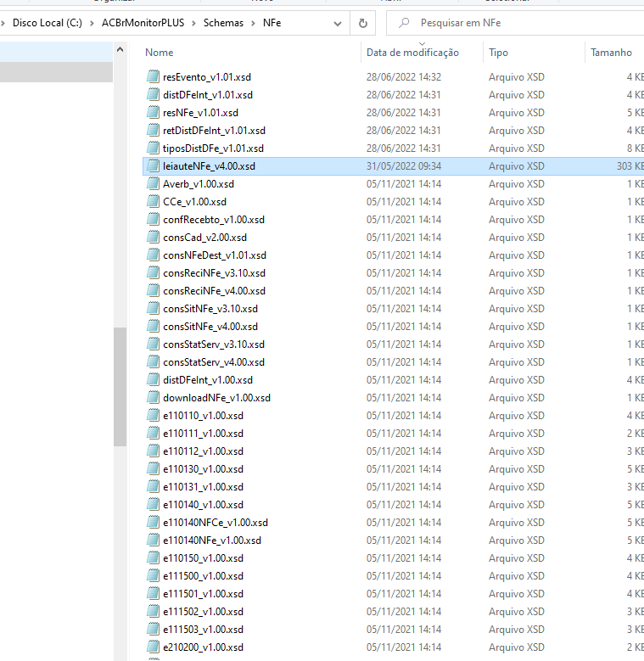Click the tiposDistDFe_v1.01.xsd file icon
The height and width of the screenshot is (661, 644).
point(153,148)
